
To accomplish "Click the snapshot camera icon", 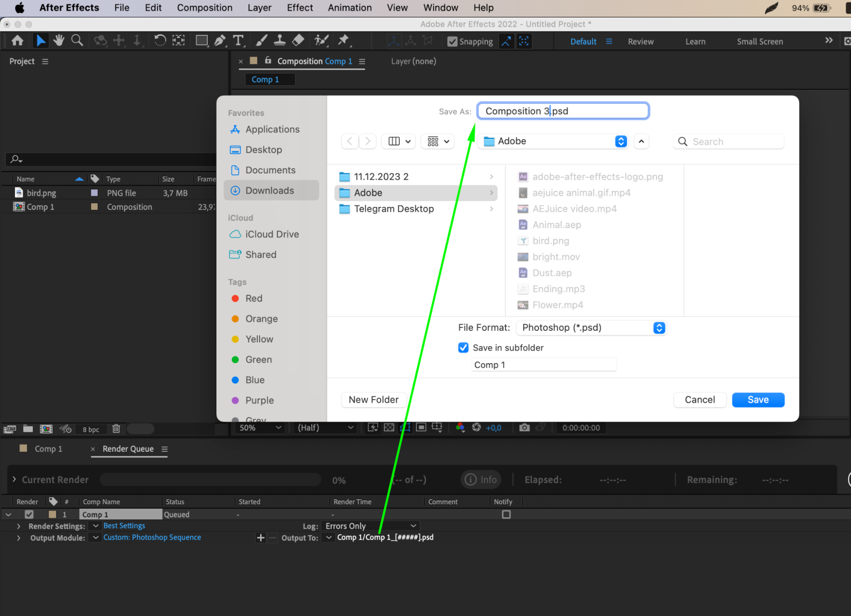I will pyautogui.click(x=524, y=427).
